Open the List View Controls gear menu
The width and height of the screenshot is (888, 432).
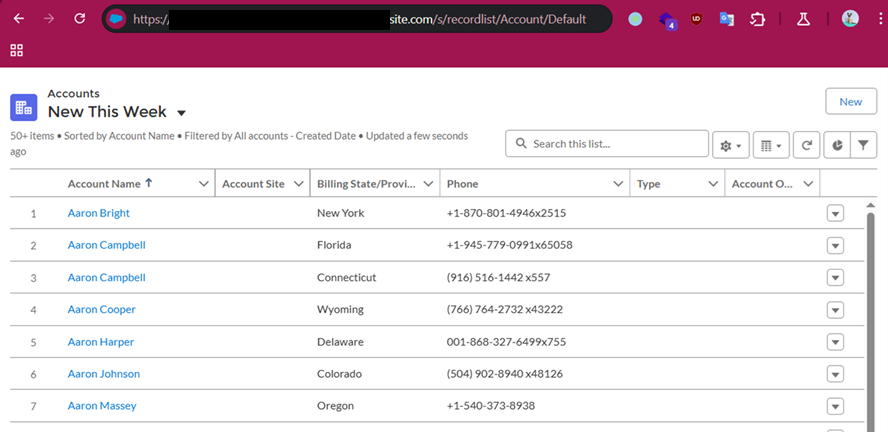[x=731, y=146]
